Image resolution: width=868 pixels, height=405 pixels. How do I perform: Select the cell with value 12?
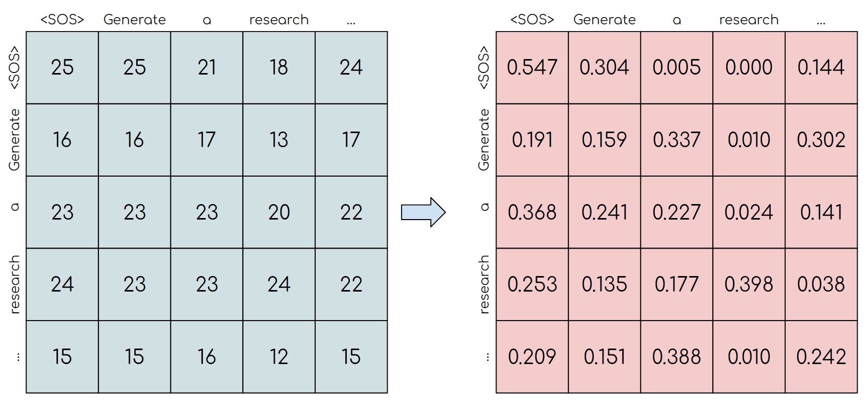point(278,357)
